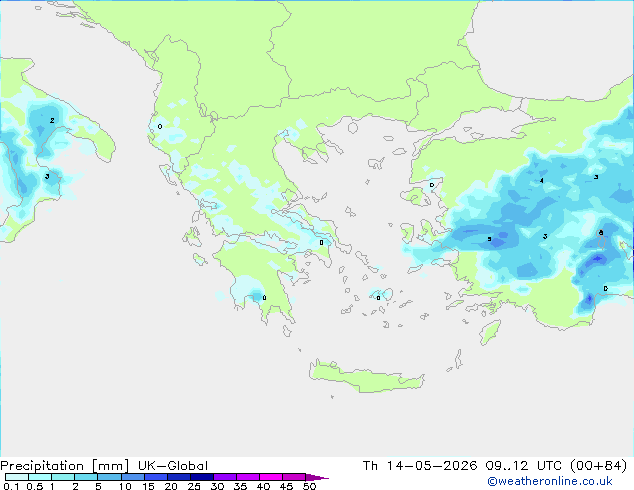This screenshot has height=490, width=634.
Task: Pick the 20–25 mm legend color swatch
Action: coord(178,477)
